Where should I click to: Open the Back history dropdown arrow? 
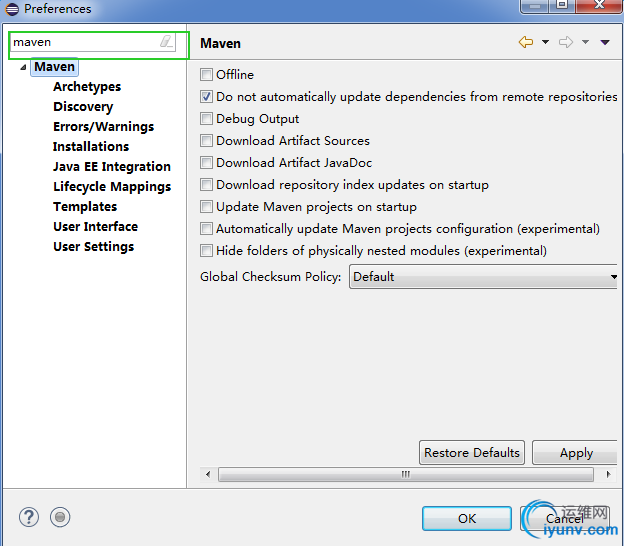coord(546,42)
